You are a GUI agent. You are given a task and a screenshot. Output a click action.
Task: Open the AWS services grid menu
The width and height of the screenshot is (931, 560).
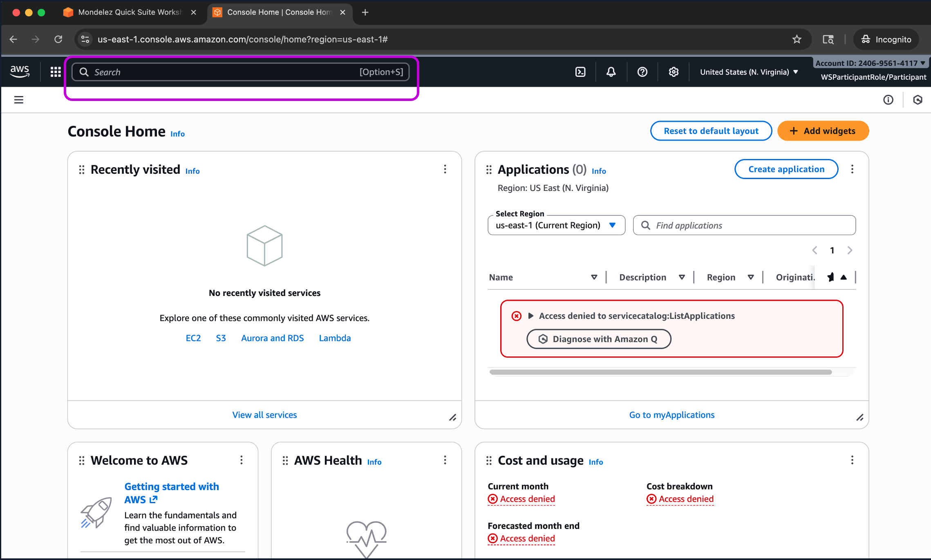tap(56, 72)
